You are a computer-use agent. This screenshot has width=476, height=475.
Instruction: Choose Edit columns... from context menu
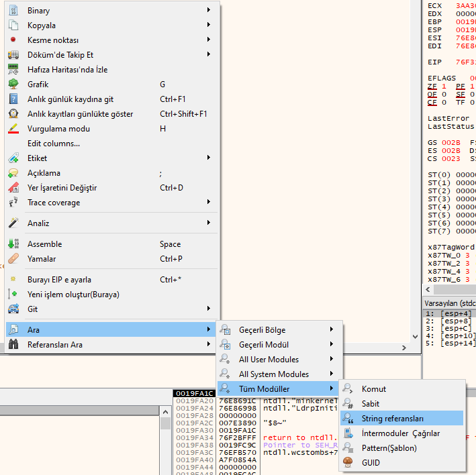pyautogui.click(x=111, y=144)
